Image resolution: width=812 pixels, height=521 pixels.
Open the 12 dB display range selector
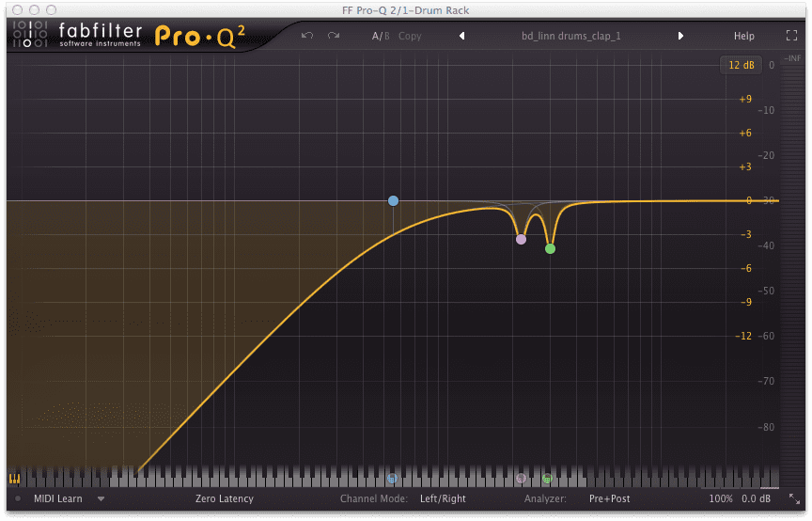tap(742, 65)
